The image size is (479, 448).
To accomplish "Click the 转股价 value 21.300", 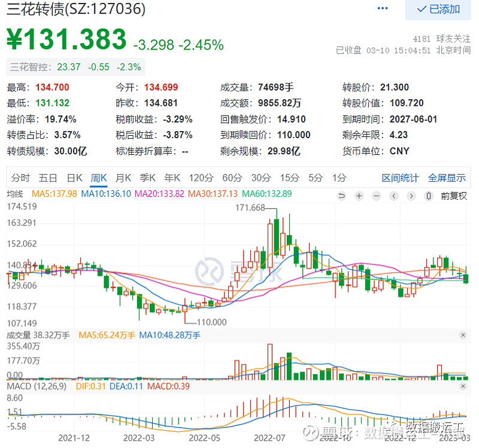I will (395, 87).
